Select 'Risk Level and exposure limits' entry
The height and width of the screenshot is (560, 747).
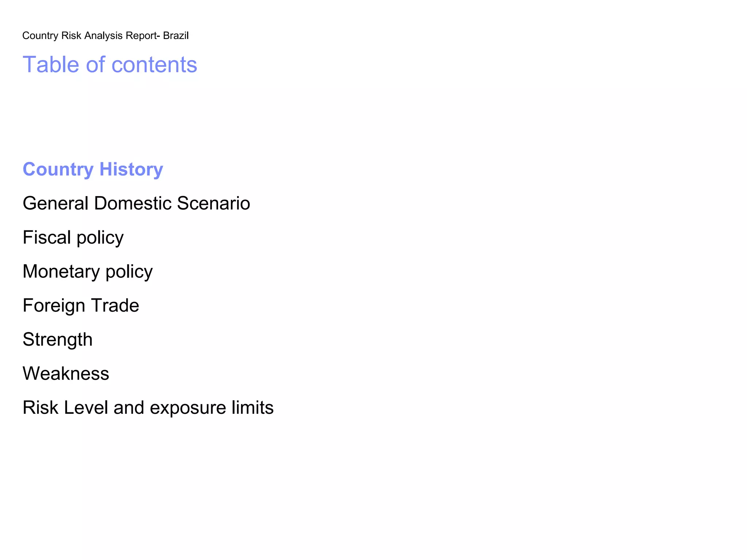(148, 408)
